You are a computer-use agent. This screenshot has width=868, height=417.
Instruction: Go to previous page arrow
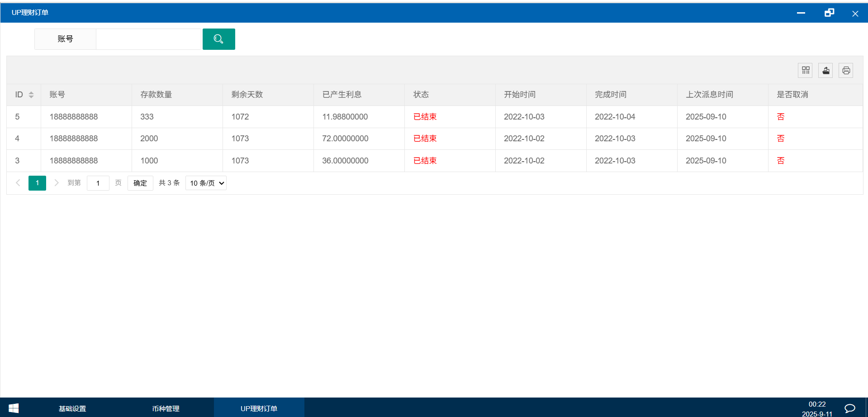tap(18, 183)
